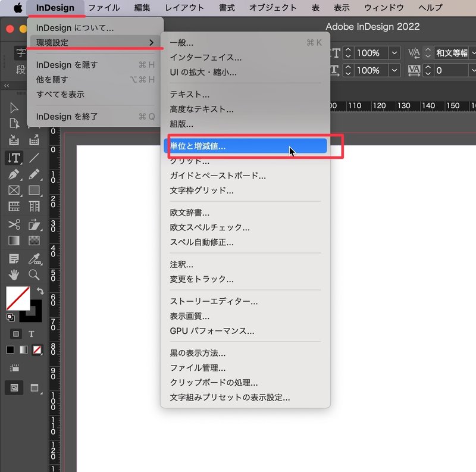The image size is (476, 472).
Task: Select the Content Placer tool
Action: click(34, 140)
